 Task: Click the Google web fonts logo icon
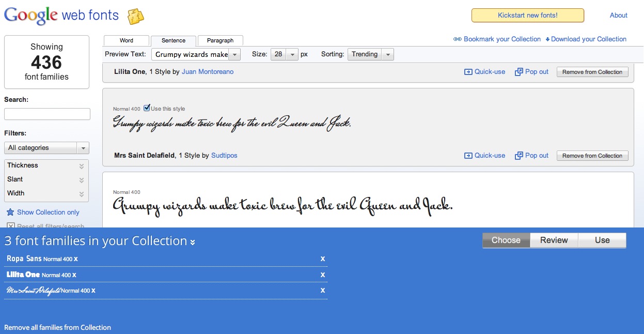coord(136,16)
